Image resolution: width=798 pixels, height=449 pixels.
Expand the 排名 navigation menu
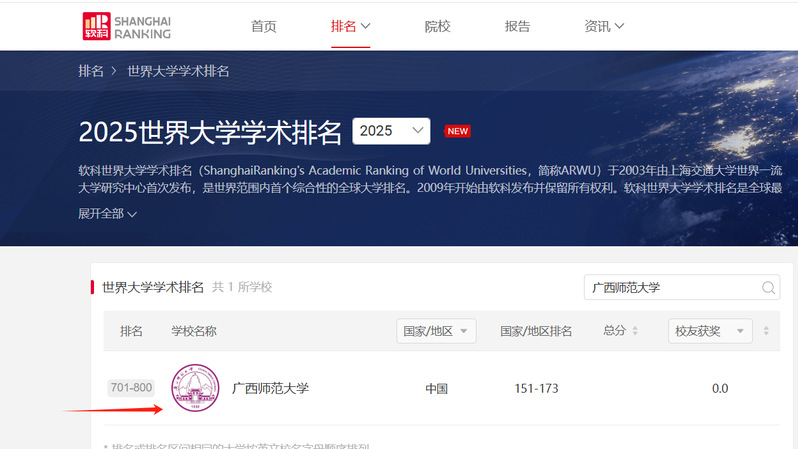tap(350, 26)
